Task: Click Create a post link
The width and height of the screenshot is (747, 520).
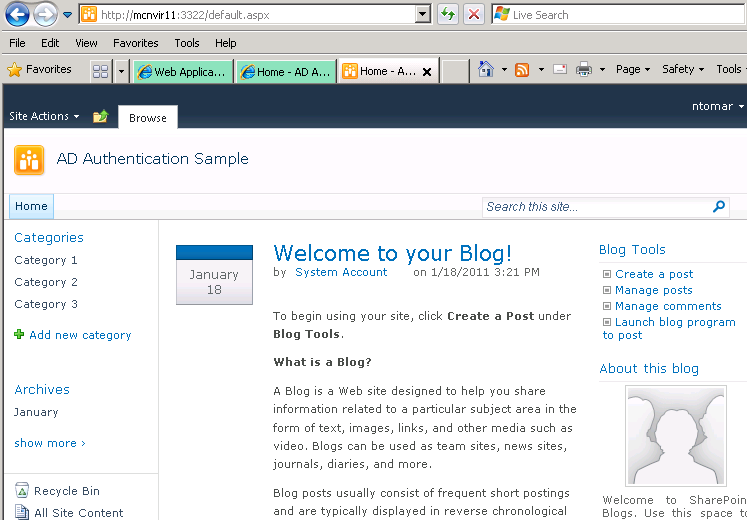Action: point(654,274)
